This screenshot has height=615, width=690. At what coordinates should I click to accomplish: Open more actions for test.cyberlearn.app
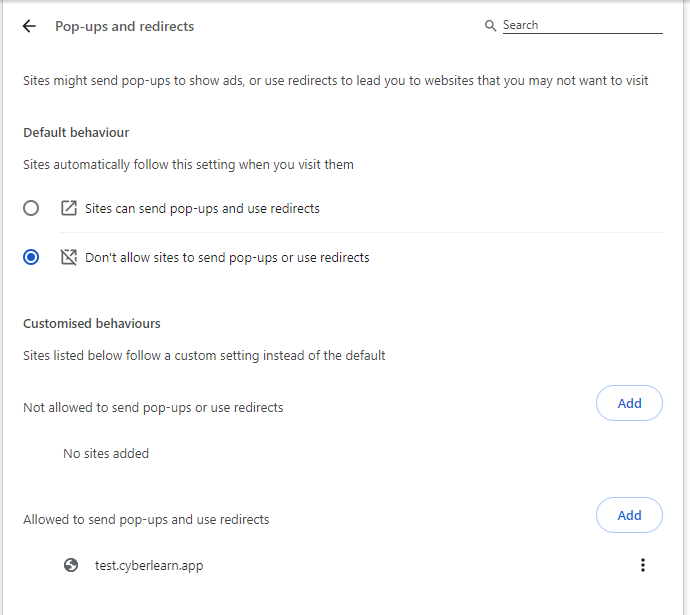(643, 565)
